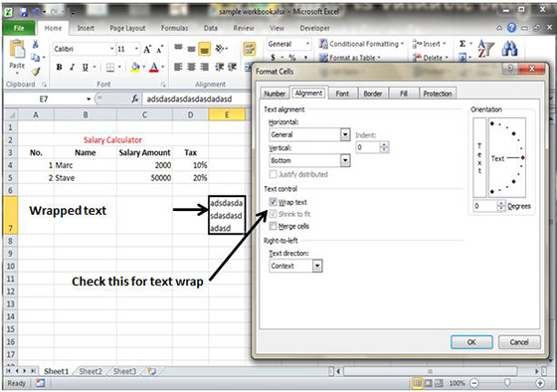The height and width of the screenshot is (392, 557).
Task: Click the text Orientation icon in ribbon
Action: [220, 49]
